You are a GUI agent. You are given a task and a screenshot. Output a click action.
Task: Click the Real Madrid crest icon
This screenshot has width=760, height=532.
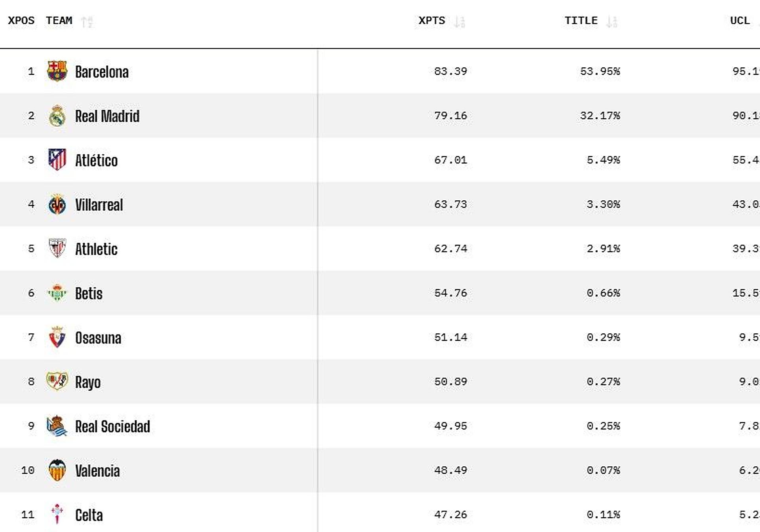coord(57,116)
